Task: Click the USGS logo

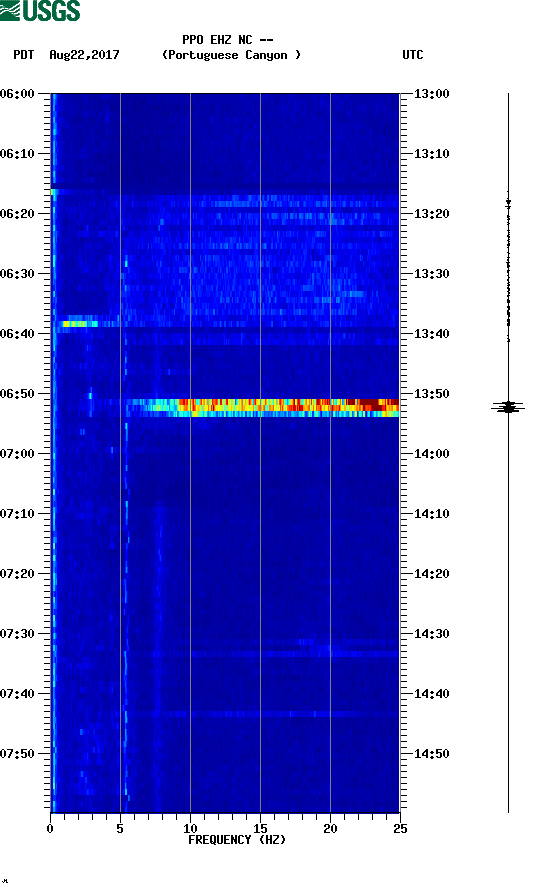Action: click(40, 10)
